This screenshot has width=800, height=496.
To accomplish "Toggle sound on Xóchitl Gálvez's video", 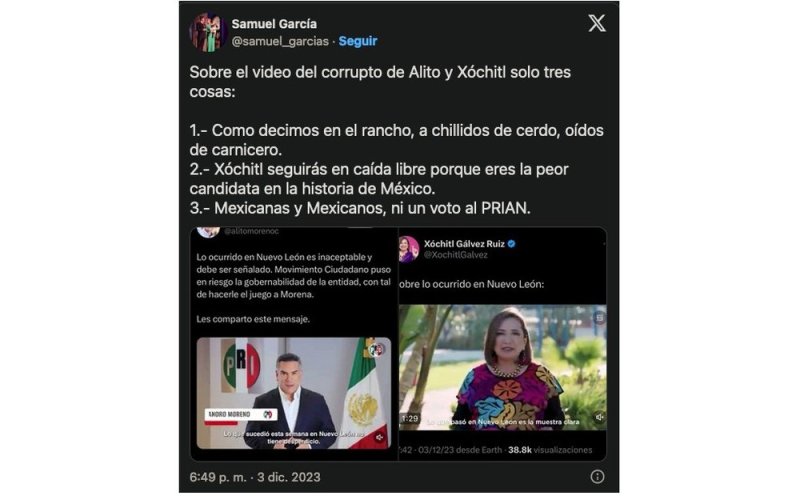I will 599,417.
